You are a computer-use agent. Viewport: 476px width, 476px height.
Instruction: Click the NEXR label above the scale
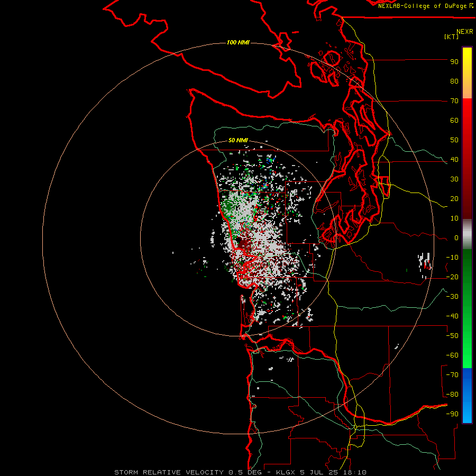click(465, 32)
